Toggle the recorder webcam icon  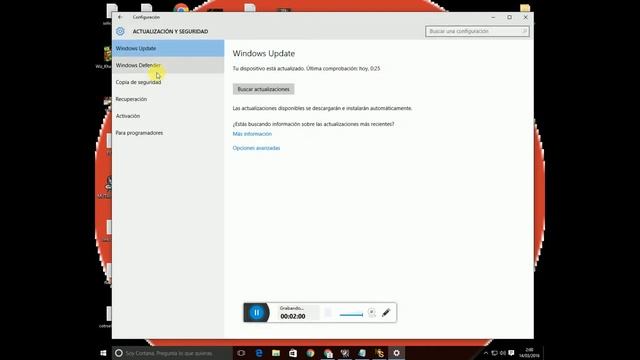[x=371, y=313]
